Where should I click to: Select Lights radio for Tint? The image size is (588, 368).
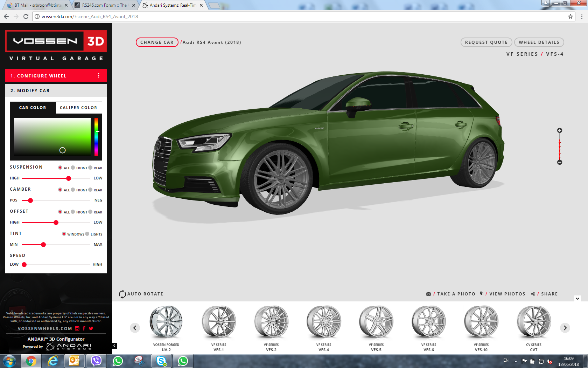(87, 234)
